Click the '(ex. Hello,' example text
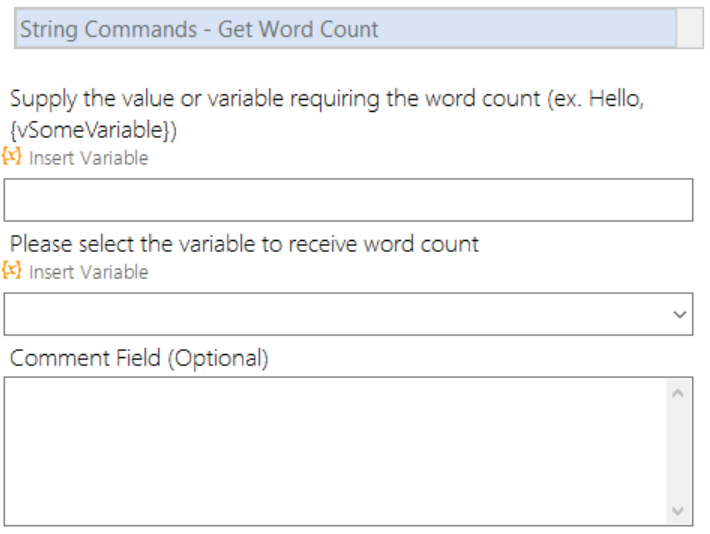The image size is (710, 534). [595, 99]
